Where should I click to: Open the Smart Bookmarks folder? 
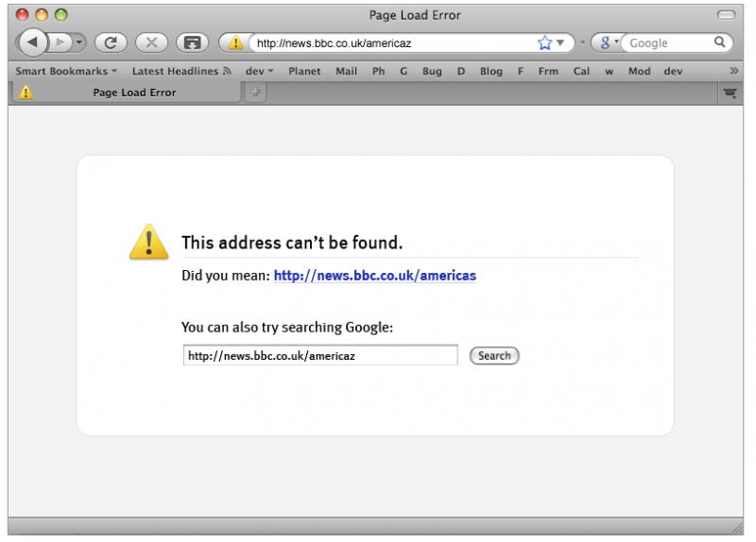pos(66,72)
